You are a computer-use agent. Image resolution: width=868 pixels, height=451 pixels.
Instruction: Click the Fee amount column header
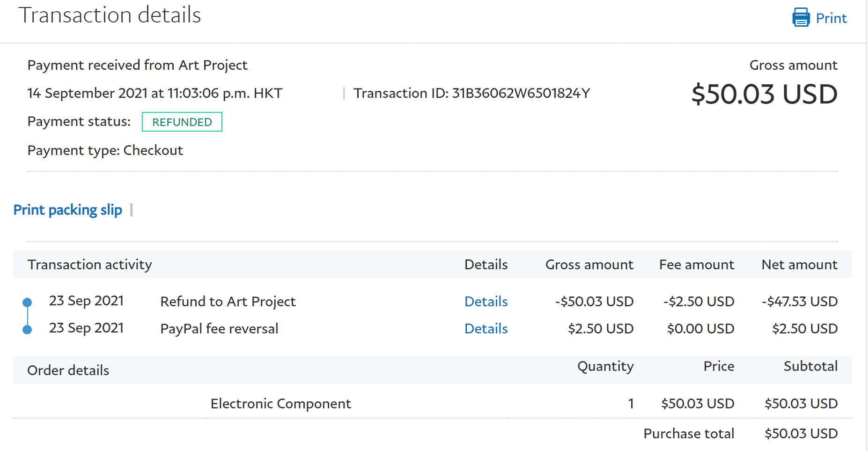click(x=696, y=265)
